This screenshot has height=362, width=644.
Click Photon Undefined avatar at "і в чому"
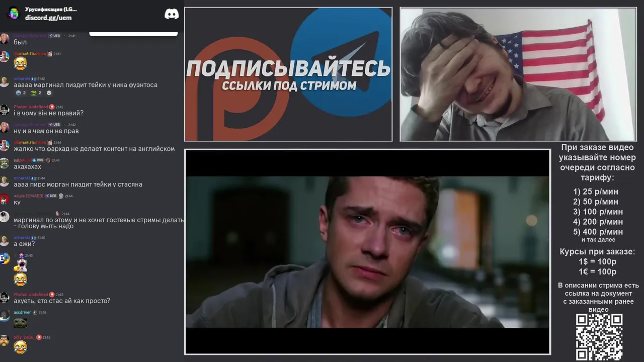(5, 110)
